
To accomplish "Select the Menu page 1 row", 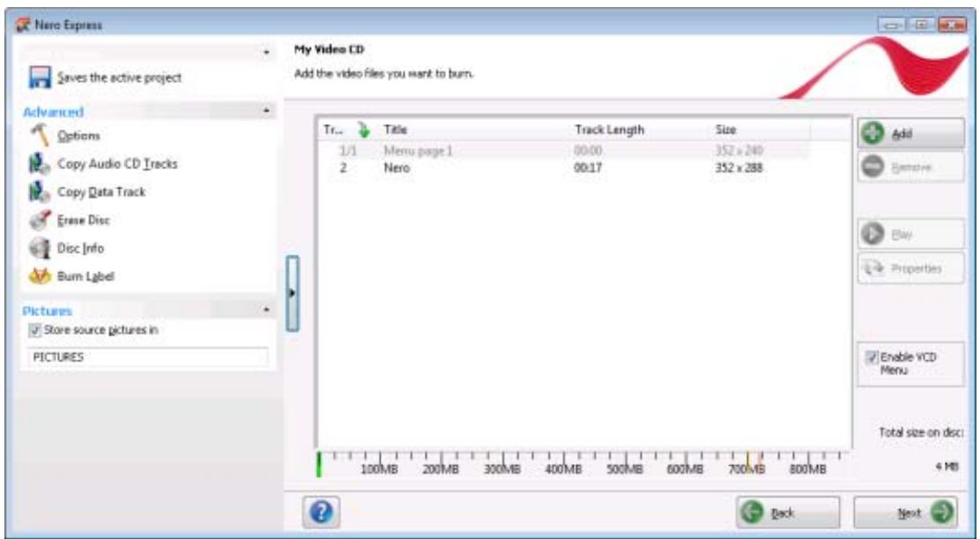I will [x=562, y=151].
